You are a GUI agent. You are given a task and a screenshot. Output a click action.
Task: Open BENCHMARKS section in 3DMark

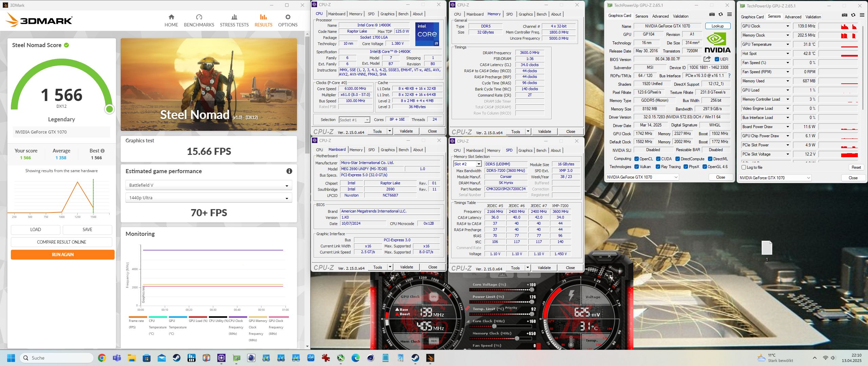[x=199, y=21]
